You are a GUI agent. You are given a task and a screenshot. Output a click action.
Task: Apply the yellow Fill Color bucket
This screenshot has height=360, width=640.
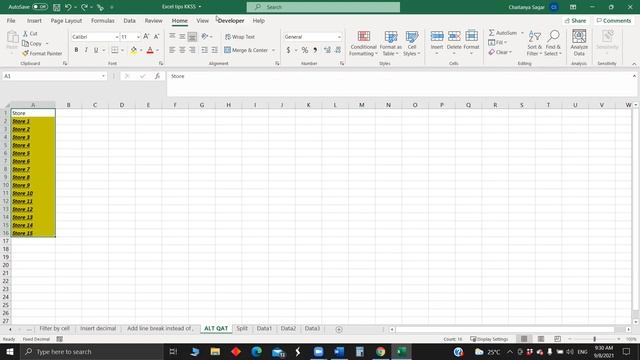point(133,50)
